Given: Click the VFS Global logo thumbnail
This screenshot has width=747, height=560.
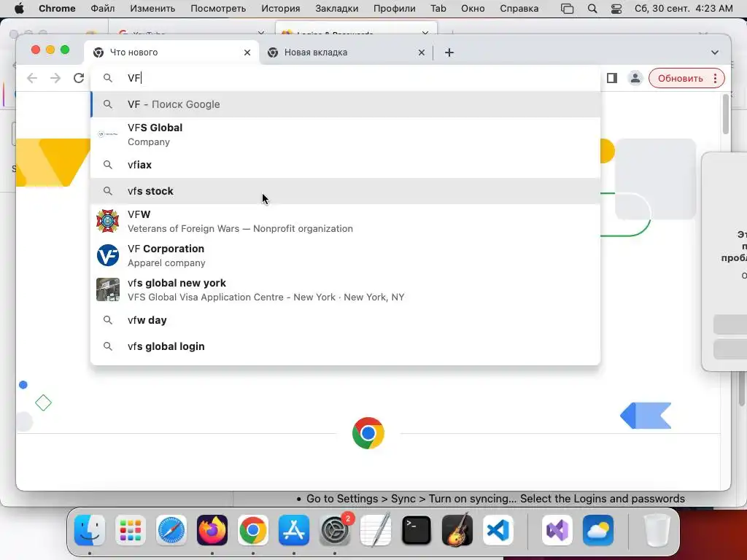Looking at the screenshot, I should [108, 134].
